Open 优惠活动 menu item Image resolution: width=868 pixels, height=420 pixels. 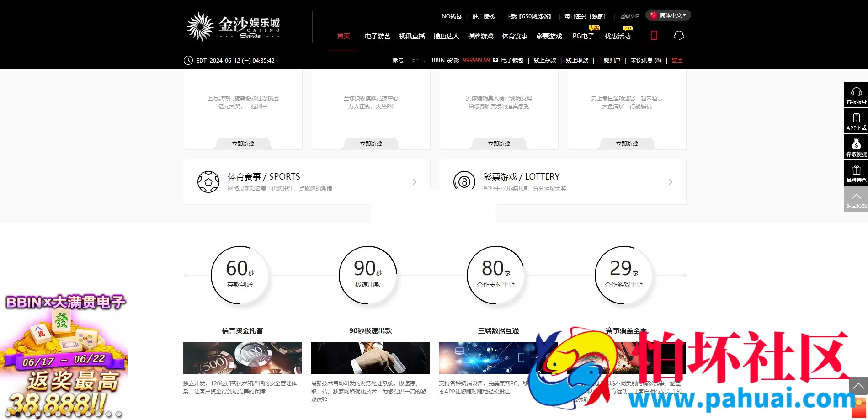618,36
